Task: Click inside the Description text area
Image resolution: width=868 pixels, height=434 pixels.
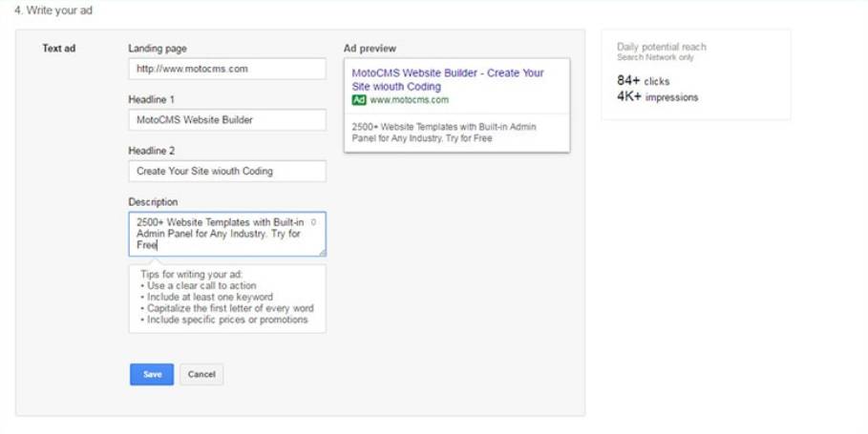Action: point(220,234)
